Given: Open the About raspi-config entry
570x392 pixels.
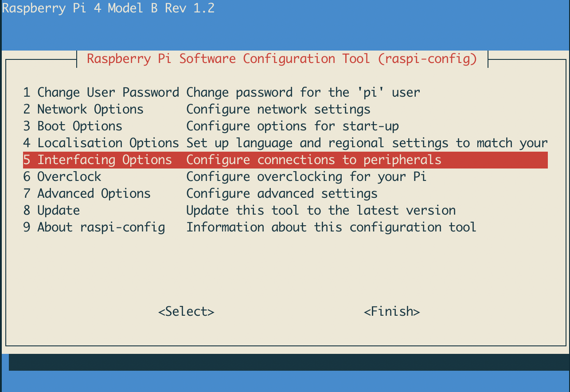Looking at the screenshot, I should tap(94, 227).
